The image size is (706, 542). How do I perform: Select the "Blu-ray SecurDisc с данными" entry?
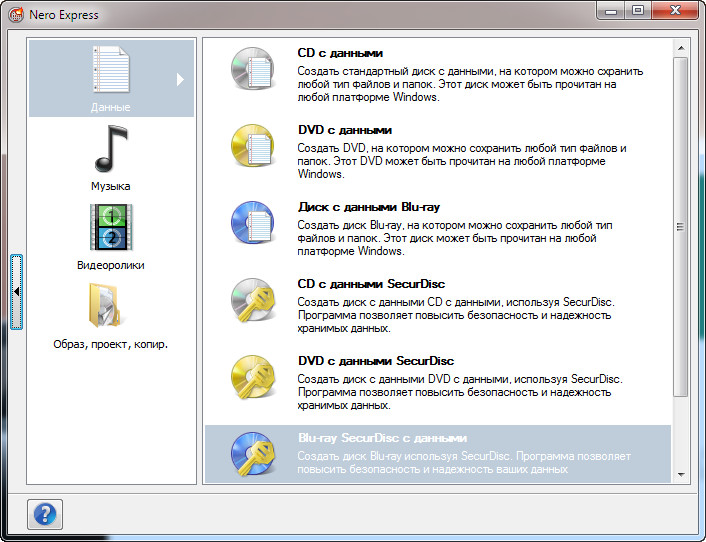coord(382,438)
